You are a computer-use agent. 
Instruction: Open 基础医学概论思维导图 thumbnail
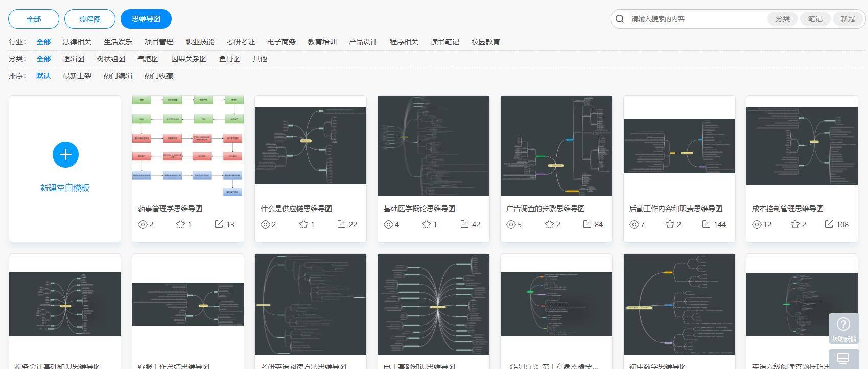(434, 146)
